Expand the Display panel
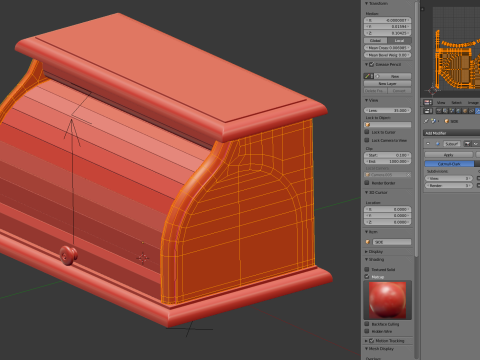The image size is (480, 360). pyautogui.click(x=367, y=251)
